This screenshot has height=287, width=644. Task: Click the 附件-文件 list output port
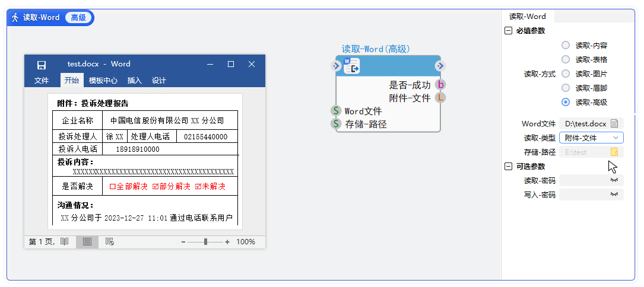pyautogui.click(x=440, y=98)
